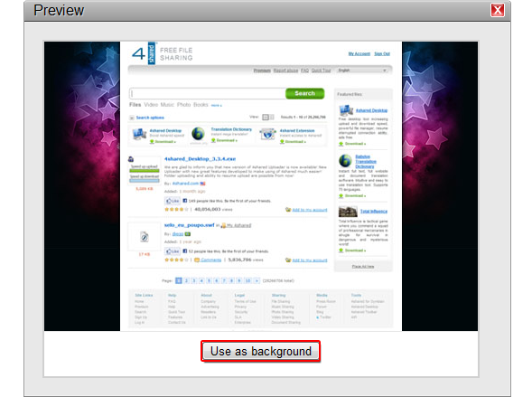
Task: Open the My Account link
Action: [359, 53]
